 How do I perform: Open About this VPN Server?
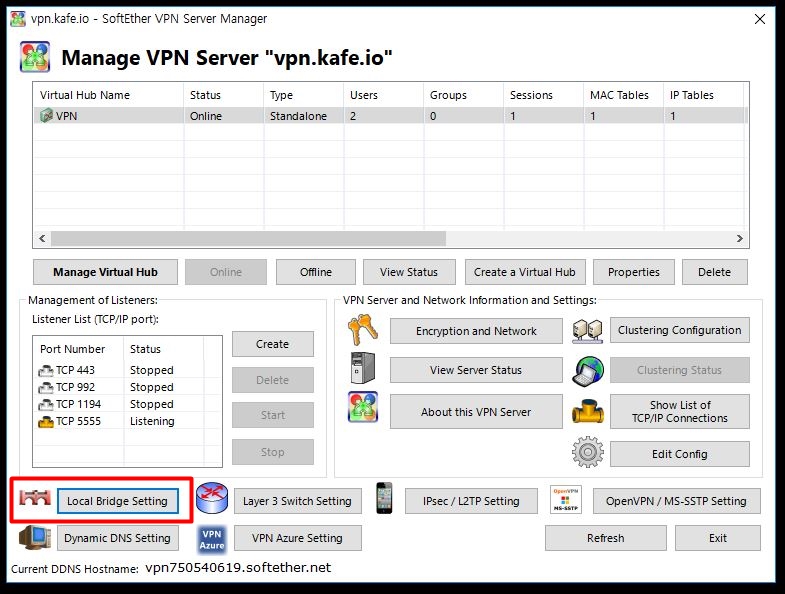tap(476, 412)
